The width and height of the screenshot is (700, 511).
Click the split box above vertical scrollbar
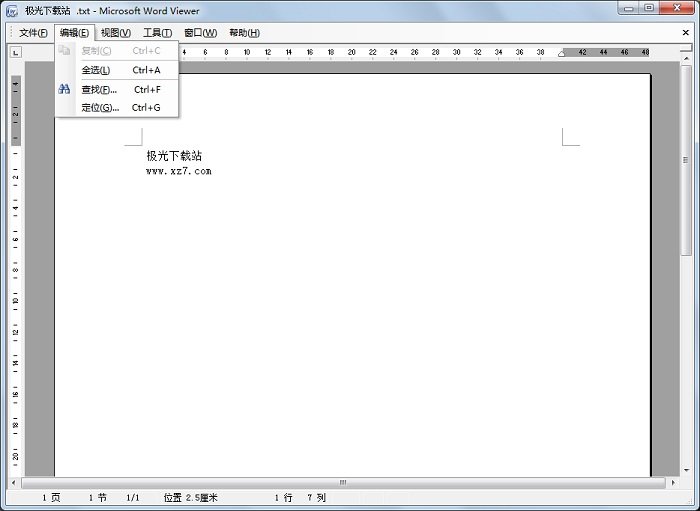point(686,47)
